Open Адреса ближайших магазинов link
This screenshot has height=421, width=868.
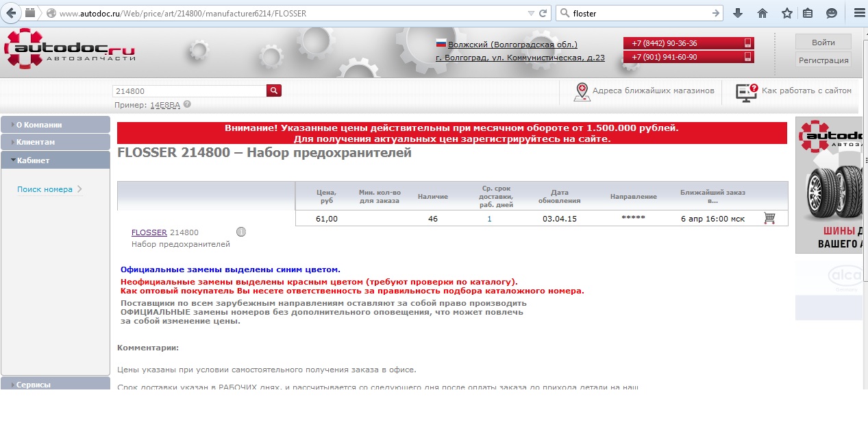[x=653, y=91]
